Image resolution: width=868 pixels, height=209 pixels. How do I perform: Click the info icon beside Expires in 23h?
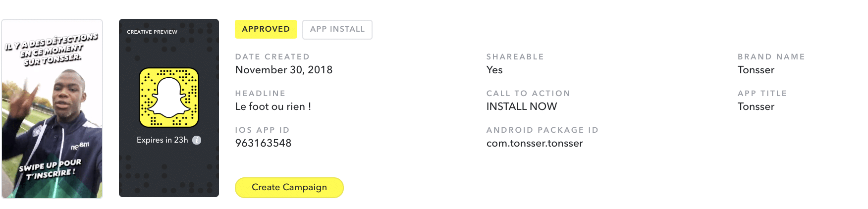tap(197, 140)
